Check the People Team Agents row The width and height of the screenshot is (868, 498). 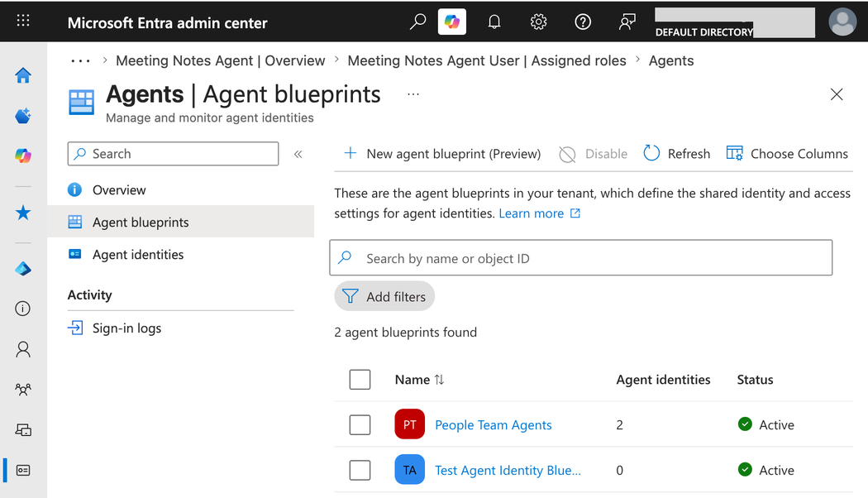click(360, 425)
